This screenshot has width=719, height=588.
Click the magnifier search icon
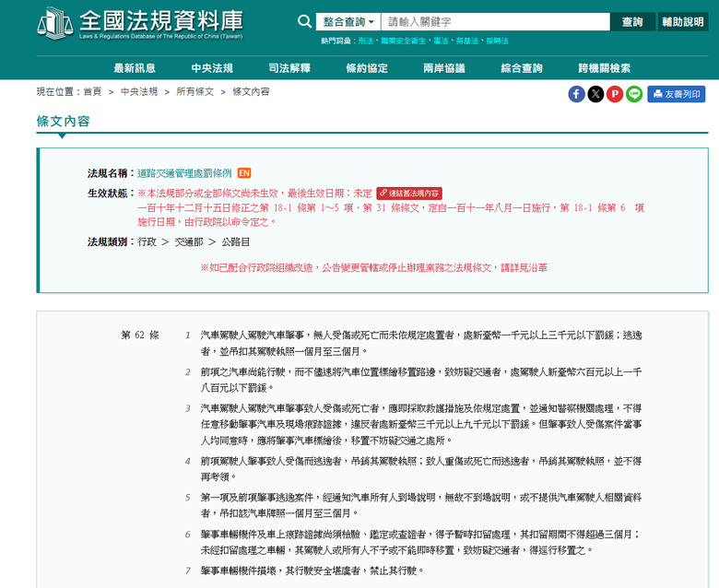tap(304, 21)
